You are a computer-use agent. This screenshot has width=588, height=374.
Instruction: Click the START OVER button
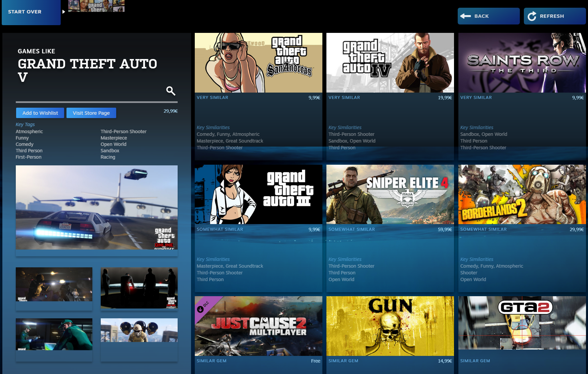pos(31,12)
